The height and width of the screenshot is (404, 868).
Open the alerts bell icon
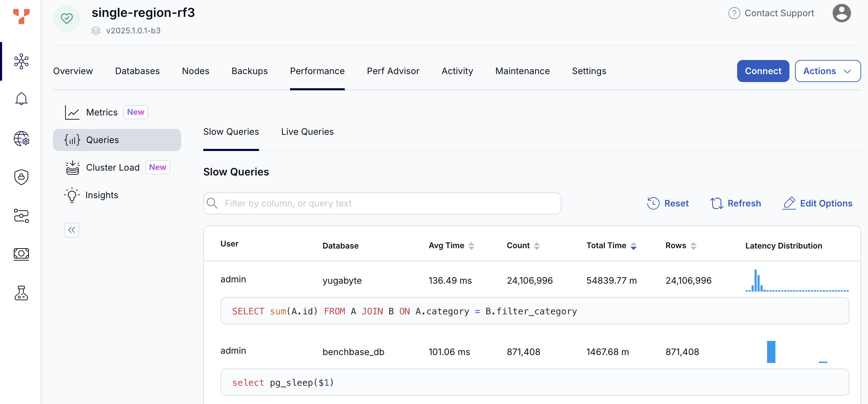[21, 99]
